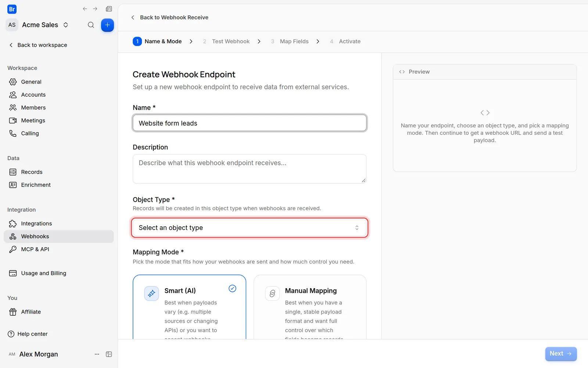This screenshot has height=368, width=588.
Task: Click the Description text area
Action: click(x=250, y=169)
